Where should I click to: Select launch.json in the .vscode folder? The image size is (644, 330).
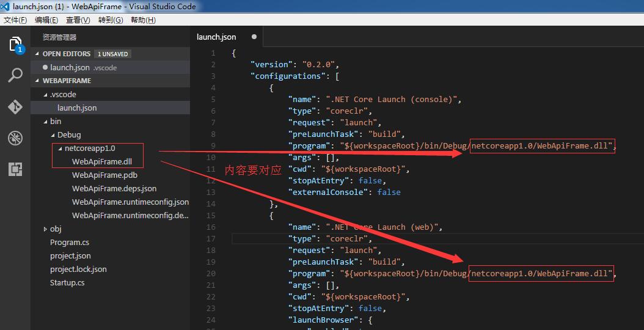click(110, 108)
